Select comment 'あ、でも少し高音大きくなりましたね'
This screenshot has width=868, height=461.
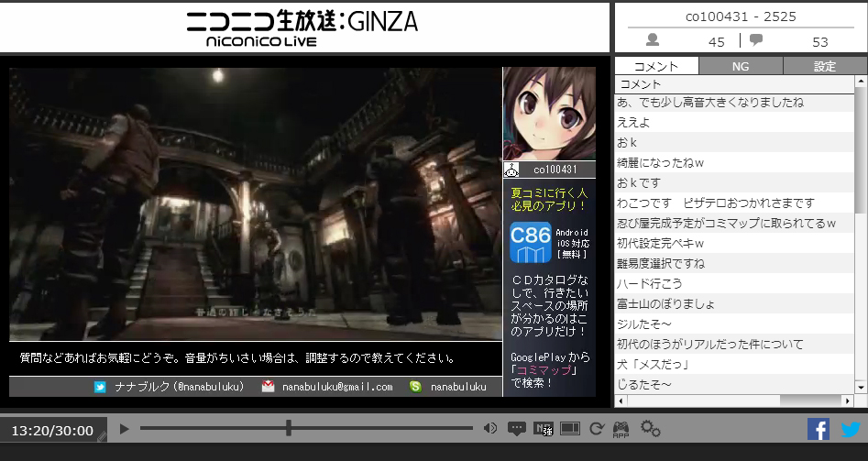734,103
